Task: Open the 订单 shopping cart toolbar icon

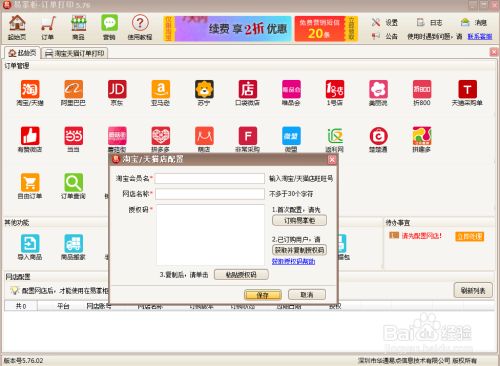Action: [48, 27]
